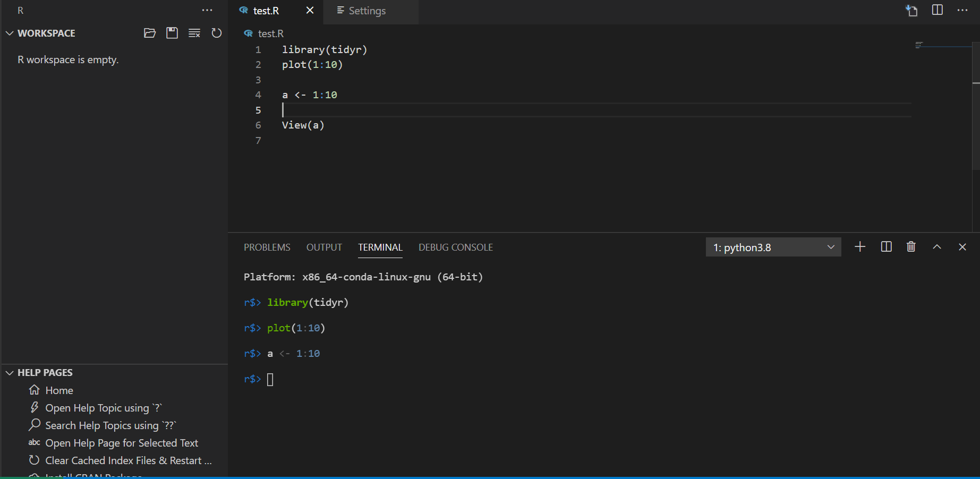This screenshot has height=479, width=980.
Task: Maximize the panel with chevron up
Action: coord(937,246)
